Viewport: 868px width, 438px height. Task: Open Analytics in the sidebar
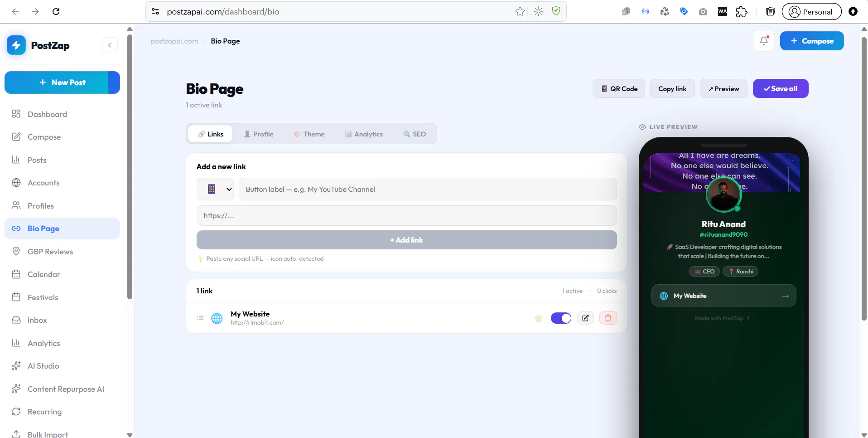(x=62, y=343)
